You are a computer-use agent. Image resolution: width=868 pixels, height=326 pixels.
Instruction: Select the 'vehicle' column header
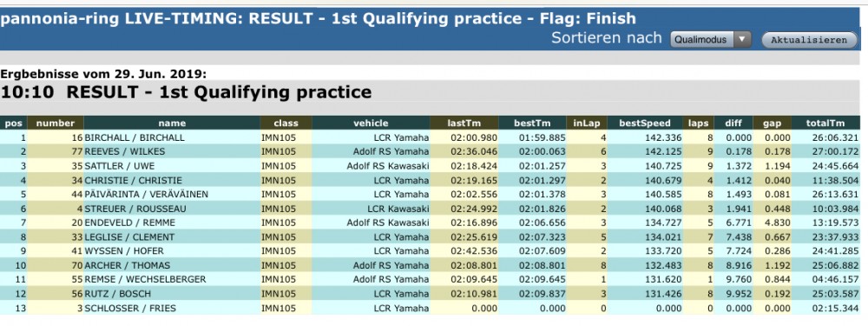pos(371,123)
